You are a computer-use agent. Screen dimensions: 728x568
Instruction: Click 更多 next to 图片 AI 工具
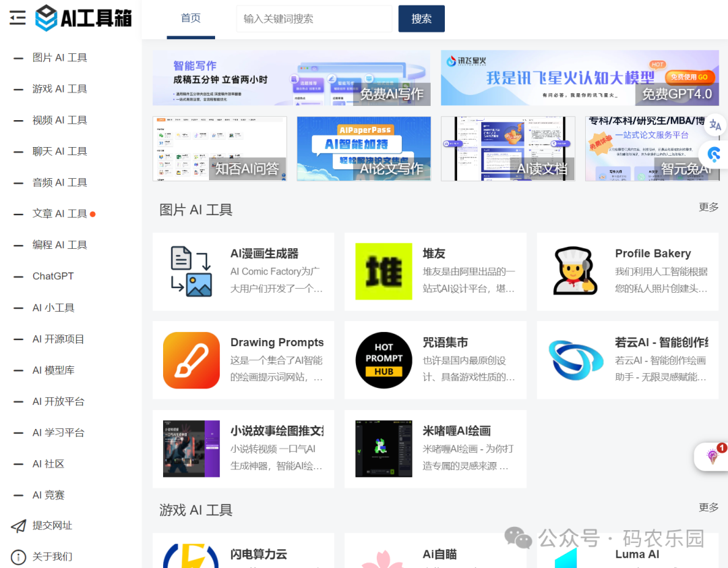[x=708, y=207]
